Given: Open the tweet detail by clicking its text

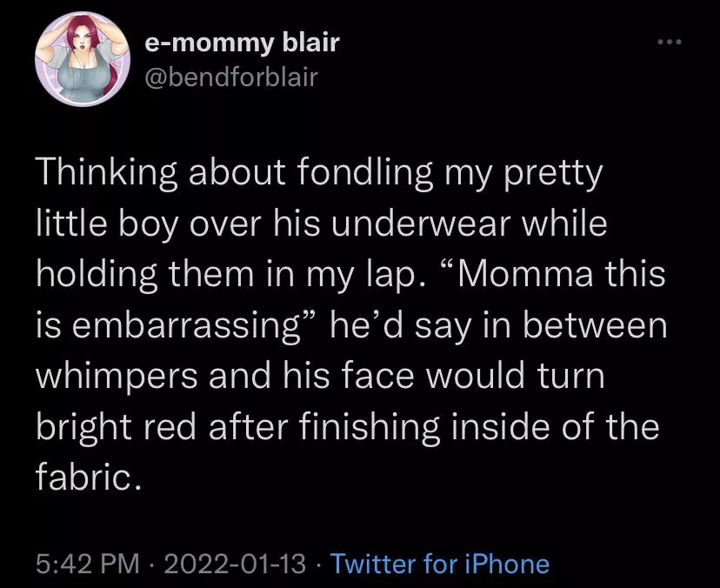Looking at the screenshot, I should click(348, 322).
